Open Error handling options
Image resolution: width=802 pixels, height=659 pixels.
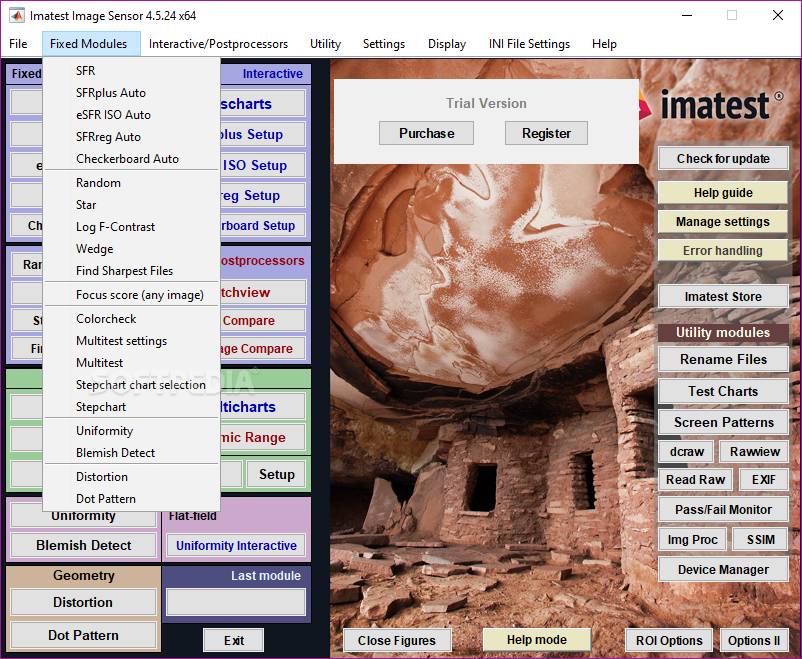click(723, 251)
